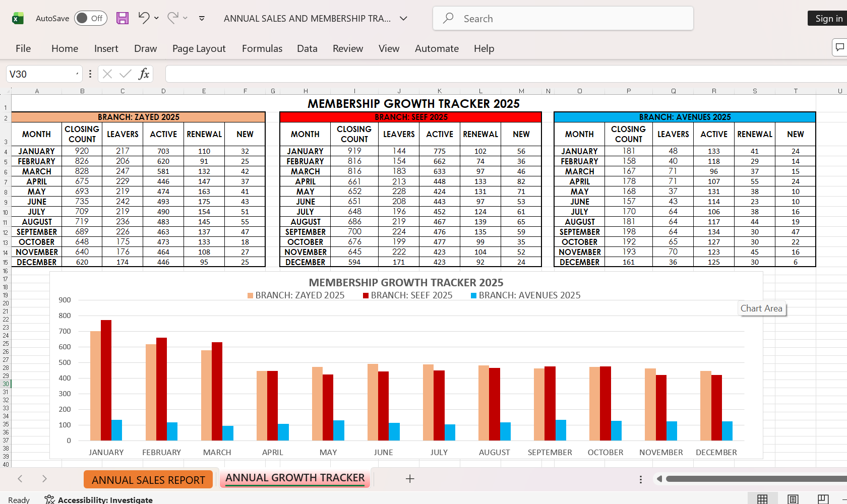Open the Formulas ribbon tab
Screen dimensions: 847x504
[x=262, y=48]
